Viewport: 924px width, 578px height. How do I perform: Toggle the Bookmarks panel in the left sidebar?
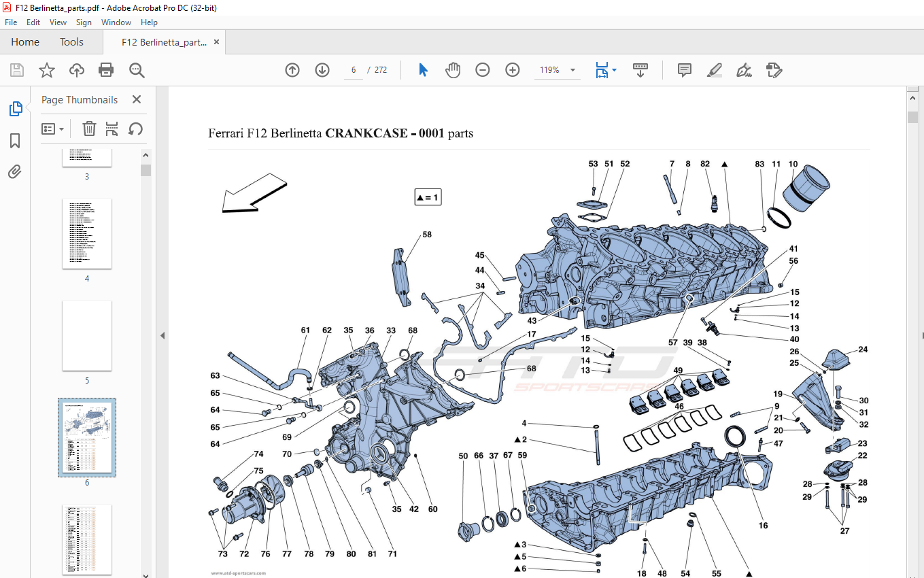(x=15, y=141)
